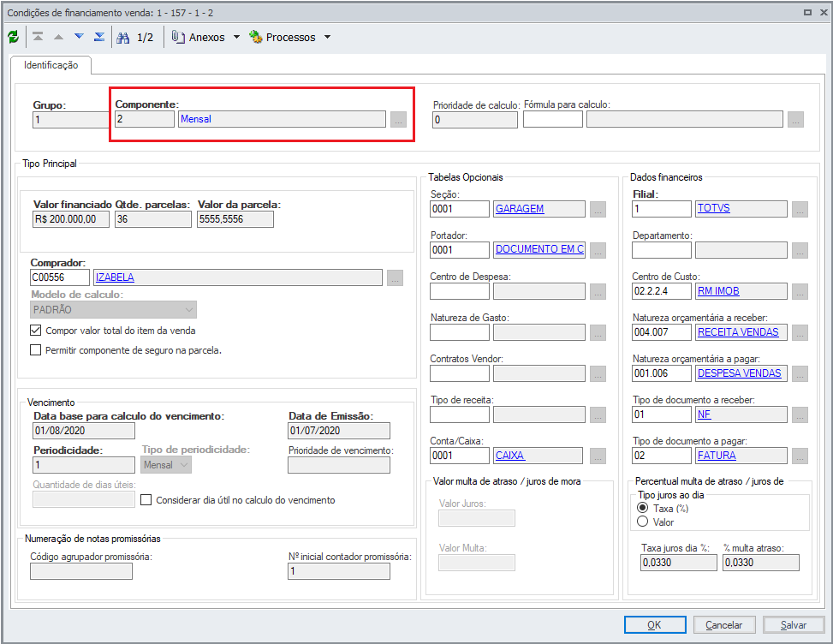The width and height of the screenshot is (833, 644).
Task: Open the RECEITA VENDAS link
Action: tap(738, 332)
